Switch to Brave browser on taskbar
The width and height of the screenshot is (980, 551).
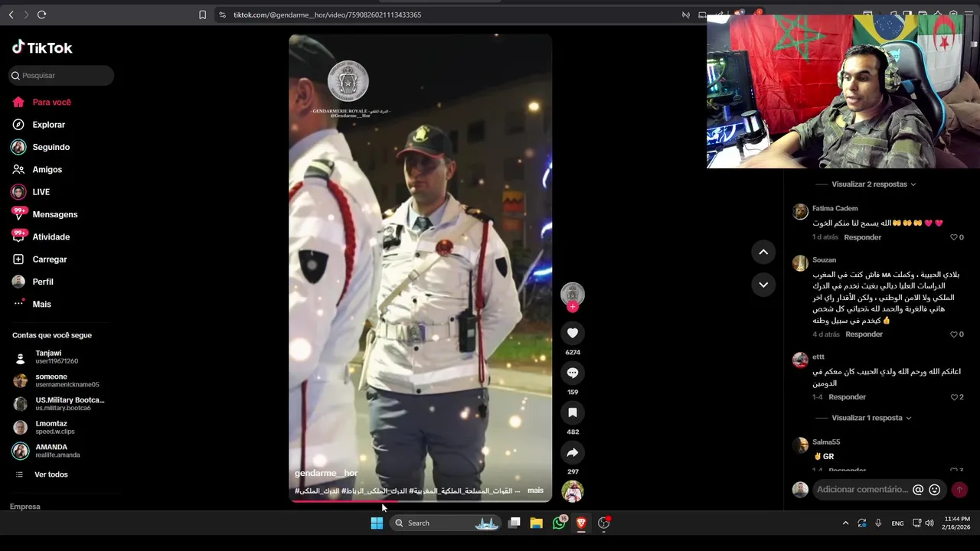581,523
